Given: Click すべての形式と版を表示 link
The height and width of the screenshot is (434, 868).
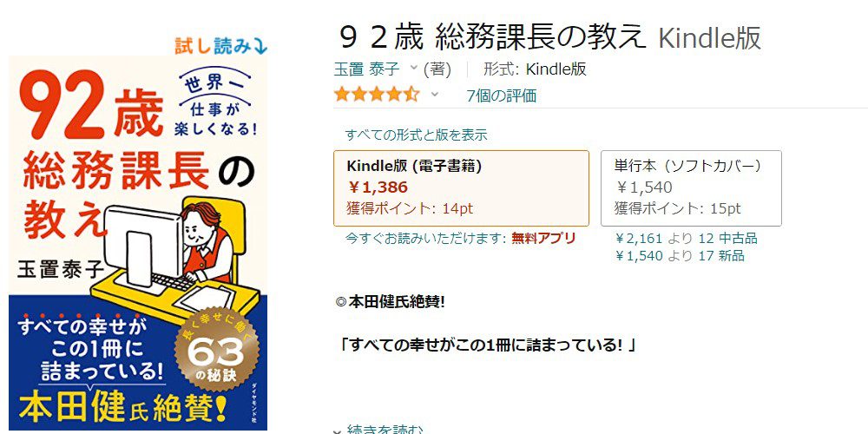Looking at the screenshot, I should click(x=417, y=135).
